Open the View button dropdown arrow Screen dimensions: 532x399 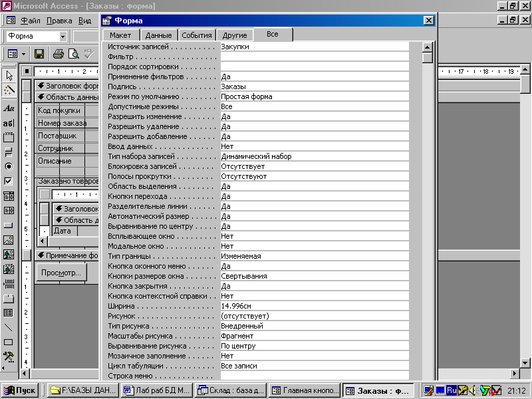tap(23, 54)
